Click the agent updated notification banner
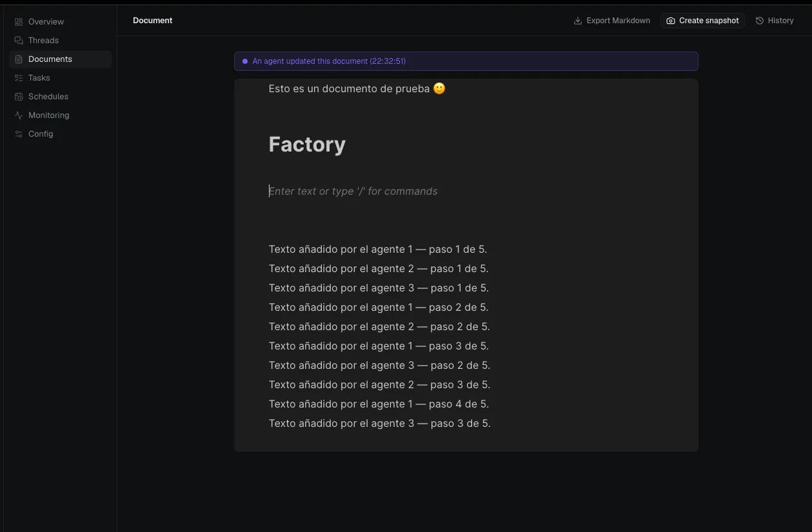This screenshot has width=812, height=532. point(466,61)
